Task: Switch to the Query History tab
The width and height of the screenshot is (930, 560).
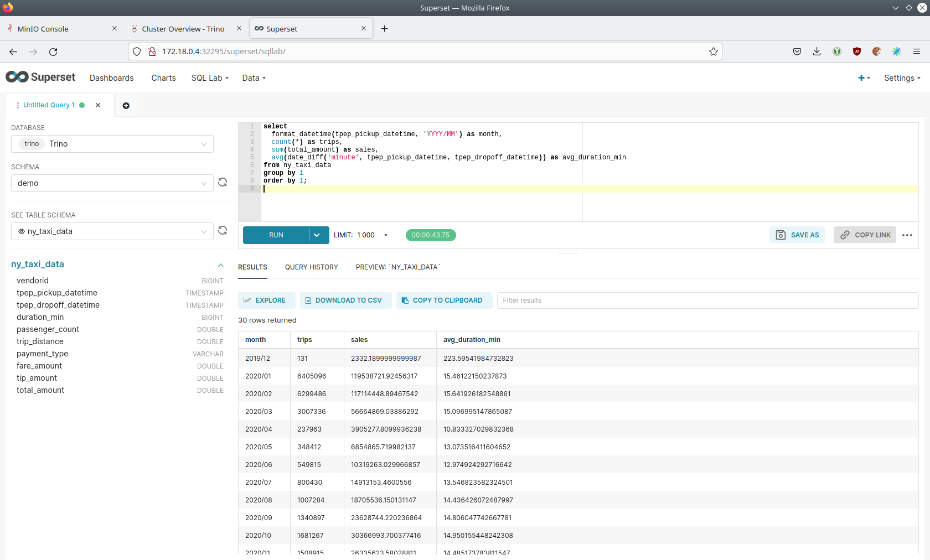Action: 311,267
